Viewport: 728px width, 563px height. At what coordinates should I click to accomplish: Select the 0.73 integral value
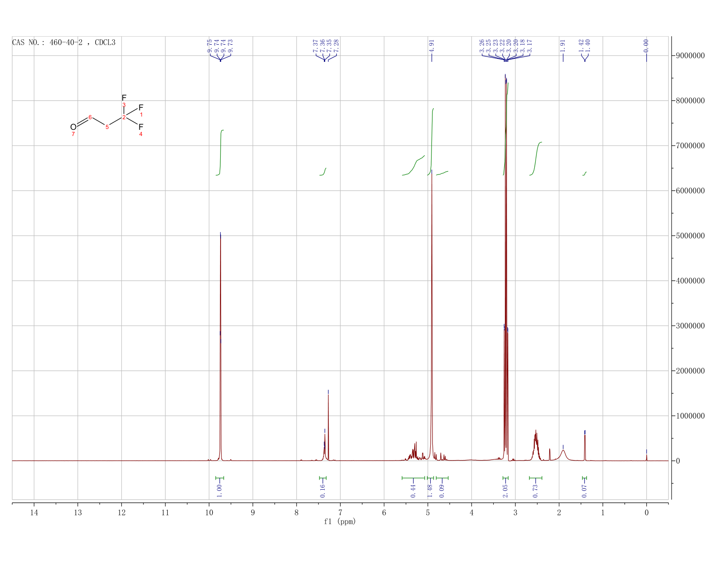[x=535, y=490]
